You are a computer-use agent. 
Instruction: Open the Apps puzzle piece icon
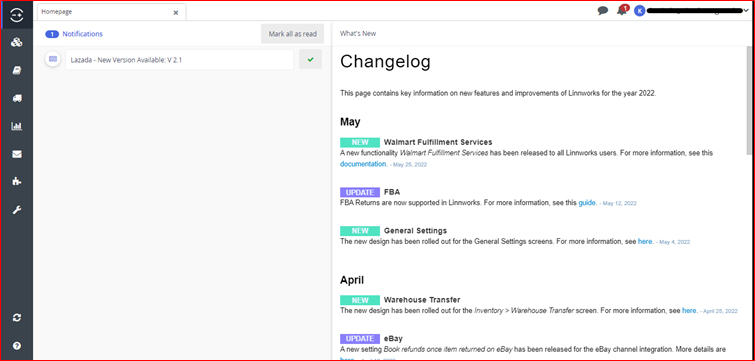coord(17,181)
